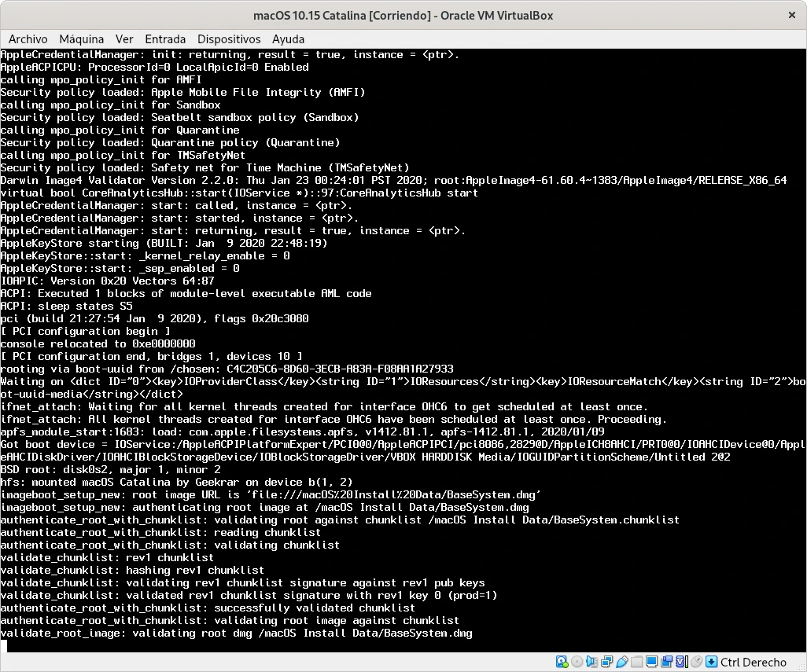This screenshot has height=672, width=807.
Task: Open the audio settings status icon
Action: (592, 663)
